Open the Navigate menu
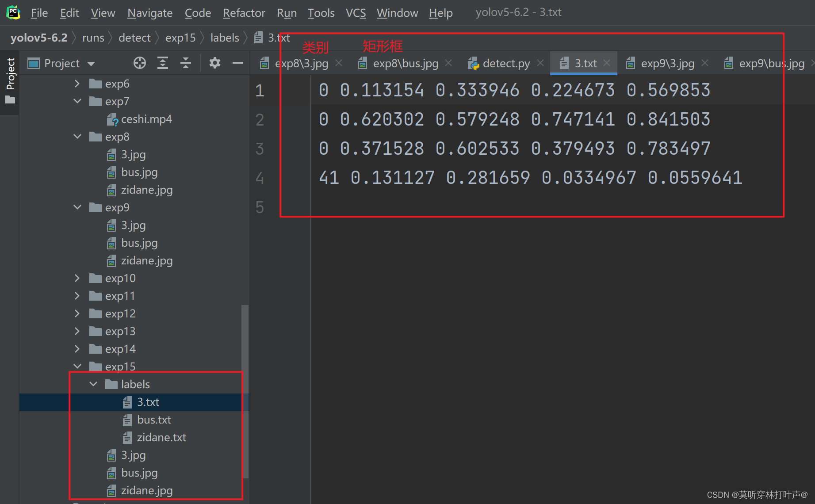Image resolution: width=815 pixels, height=504 pixels. [x=150, y=13]
